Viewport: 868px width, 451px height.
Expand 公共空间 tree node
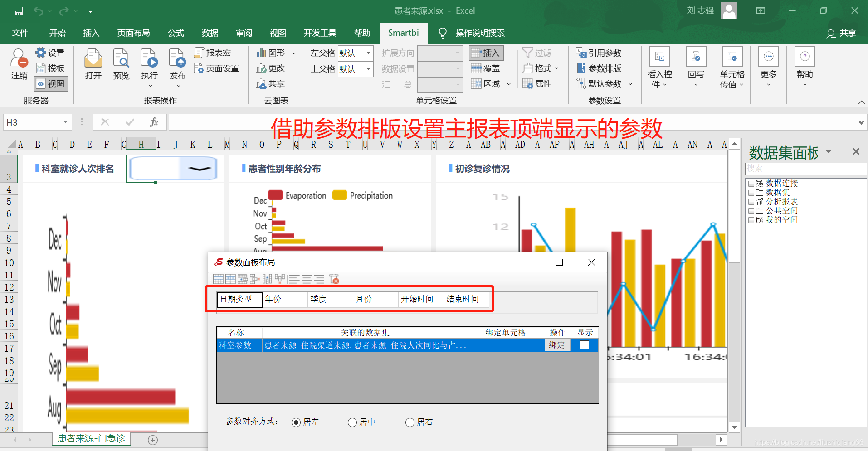click(x=751, y=211)
